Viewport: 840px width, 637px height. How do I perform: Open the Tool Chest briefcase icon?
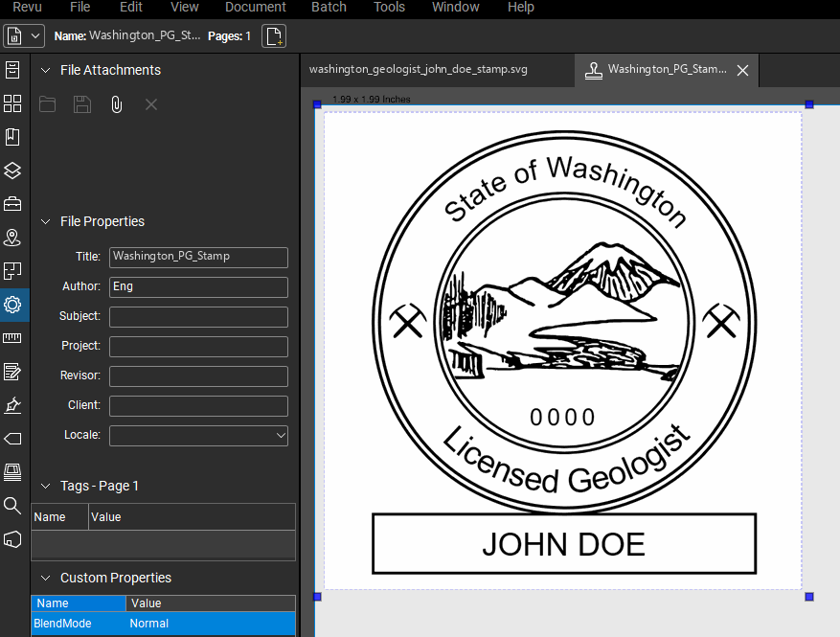(x=12, y=204)
